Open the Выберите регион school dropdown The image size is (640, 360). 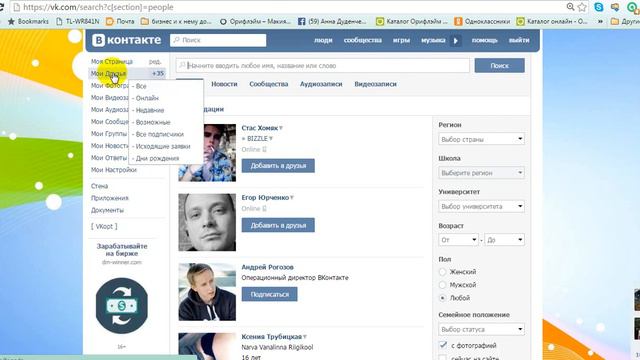pyautogui.click(x=481, y=173)
